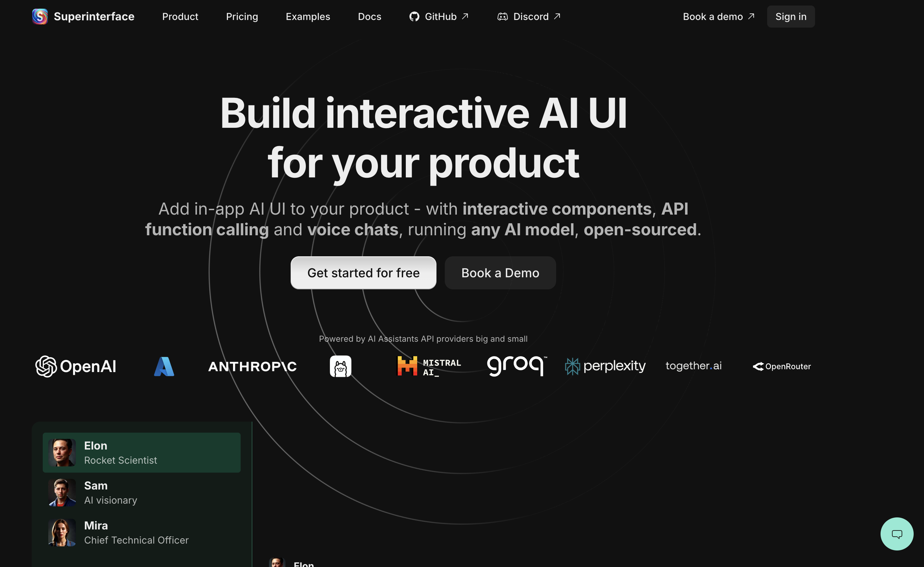Click the Anthropic provider logo
This screenshot has height=567, width=924.
pos(252,367)
